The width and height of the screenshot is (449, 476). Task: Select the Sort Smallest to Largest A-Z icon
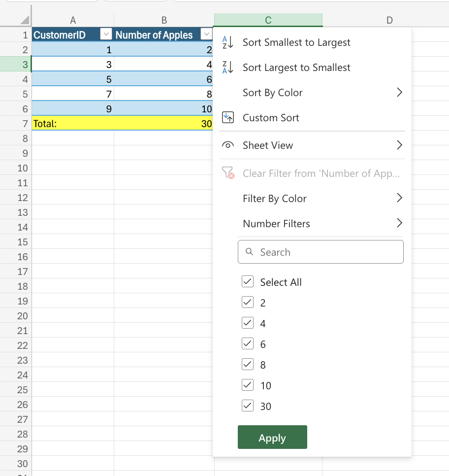[x=228, y=42]
